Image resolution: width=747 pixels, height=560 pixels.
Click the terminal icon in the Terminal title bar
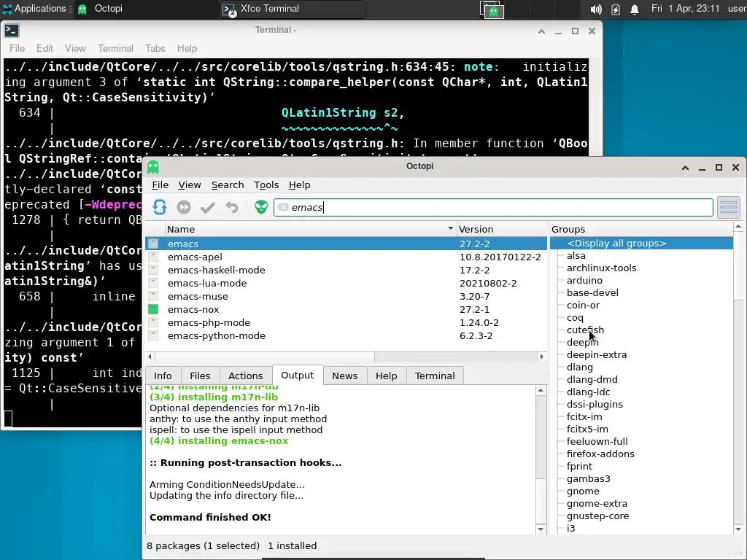point(12,31)
